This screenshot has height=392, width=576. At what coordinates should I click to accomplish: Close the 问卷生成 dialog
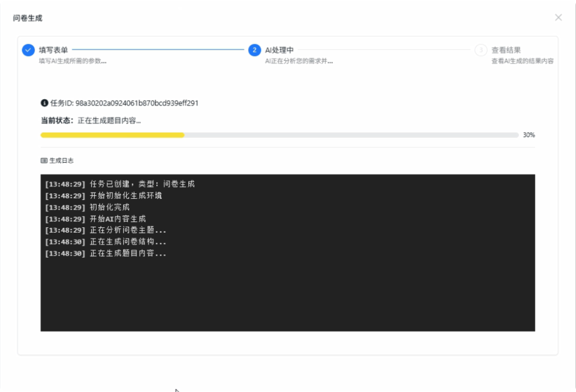(558, 17)
